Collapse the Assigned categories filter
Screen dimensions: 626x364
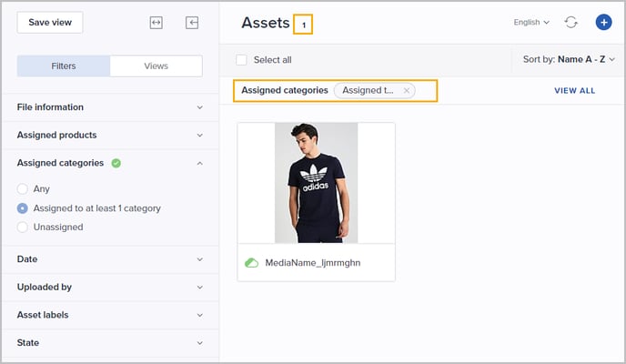(x=199, y=163)
